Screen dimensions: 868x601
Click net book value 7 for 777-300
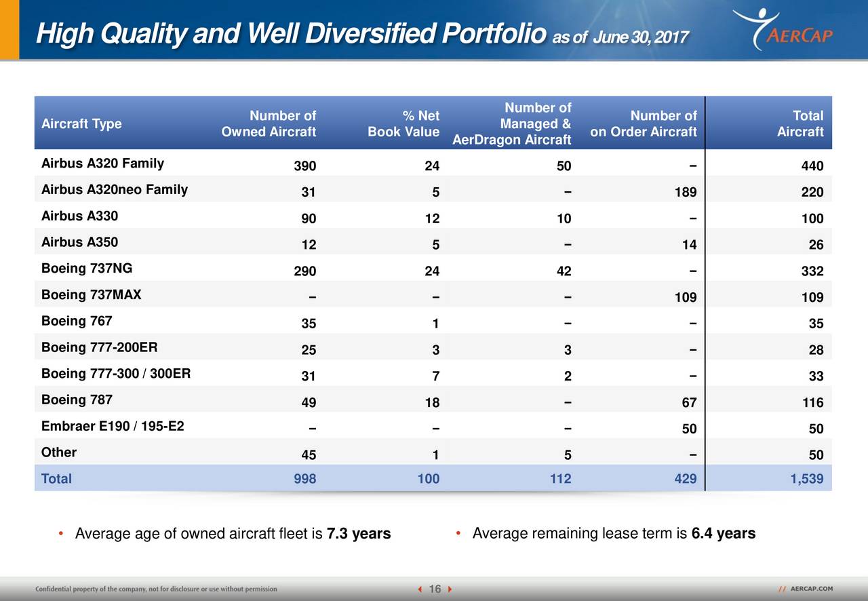pyautogui.click(x=436, y=376)
